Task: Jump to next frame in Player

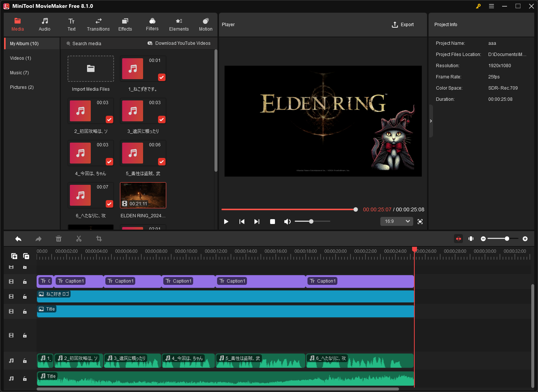Action: [x=257, y=222]
